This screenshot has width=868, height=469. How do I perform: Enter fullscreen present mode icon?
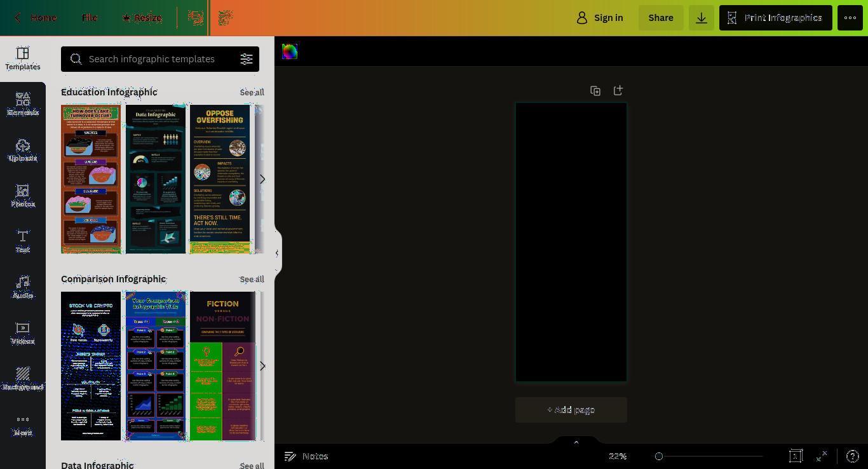point(822,456)
